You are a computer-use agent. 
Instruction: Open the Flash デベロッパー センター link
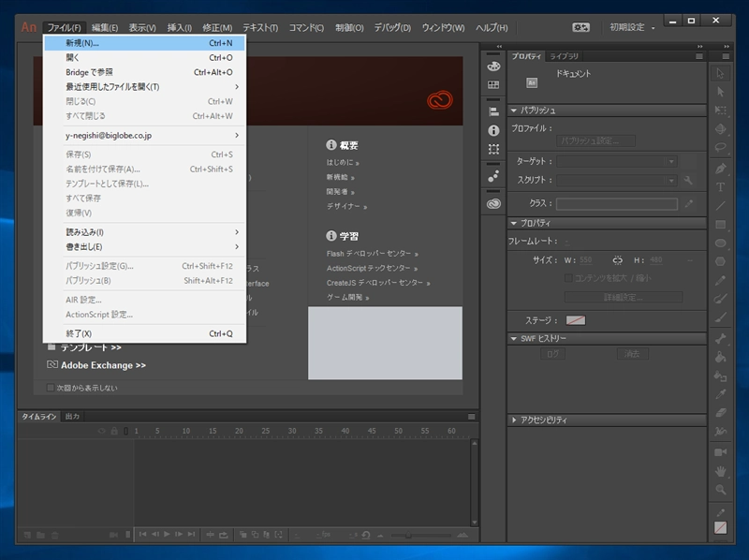(x=372, y=254)
